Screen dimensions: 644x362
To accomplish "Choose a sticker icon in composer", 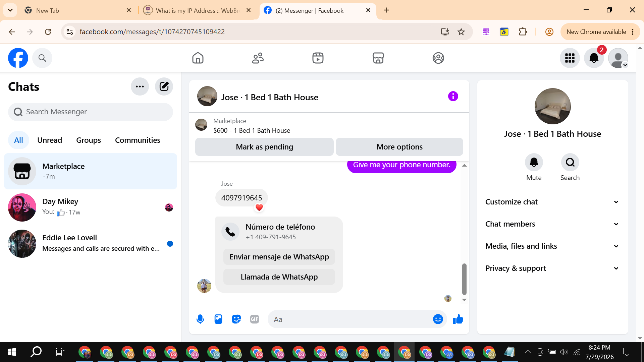I will pyautogui.click(x=236, y=319).
